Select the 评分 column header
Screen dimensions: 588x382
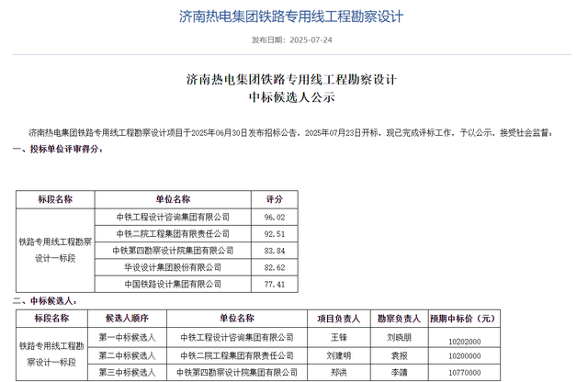(x=275, y=199)
